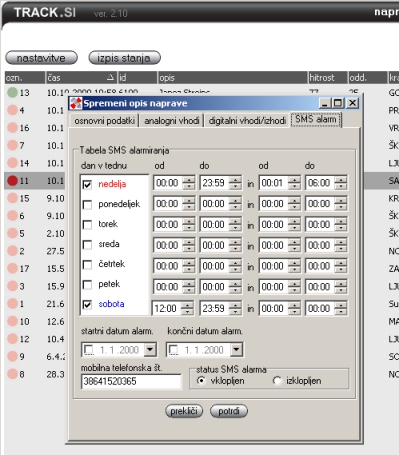
Task: Click spinner on ponedeljek first od time
Action: click(x=189, y=204)
